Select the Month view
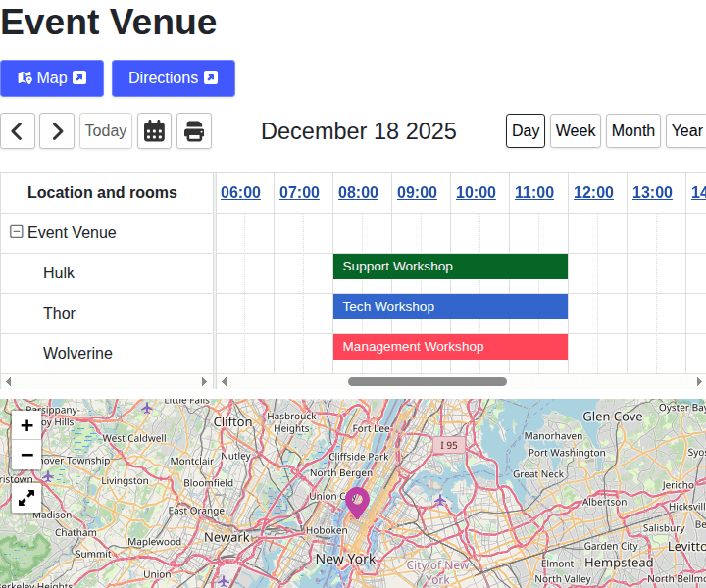 [632, 130]
